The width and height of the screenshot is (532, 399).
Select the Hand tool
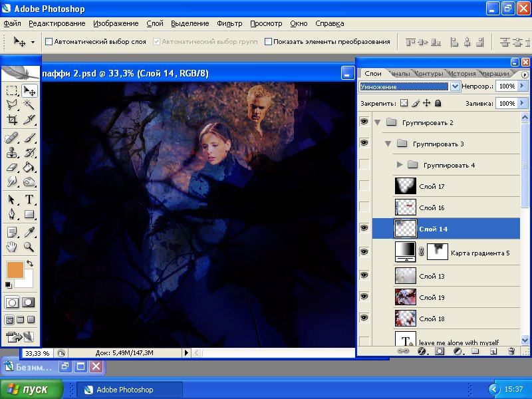coord(12,247)
